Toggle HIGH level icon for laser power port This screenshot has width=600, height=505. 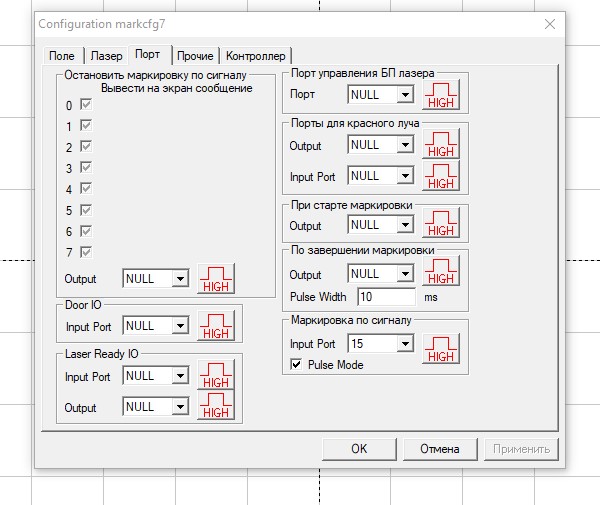click(441, 95)
